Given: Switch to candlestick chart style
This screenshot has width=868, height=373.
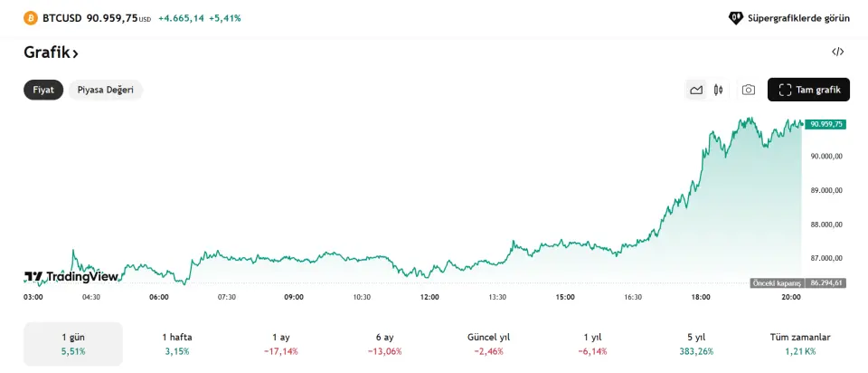Looking at the screenshot, I should tap(719, 90).
